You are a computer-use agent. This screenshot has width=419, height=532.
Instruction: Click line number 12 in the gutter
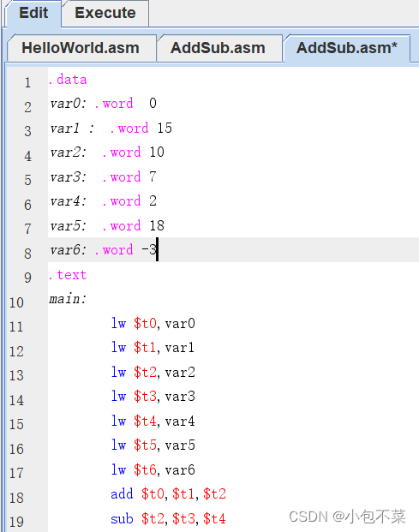16,351
